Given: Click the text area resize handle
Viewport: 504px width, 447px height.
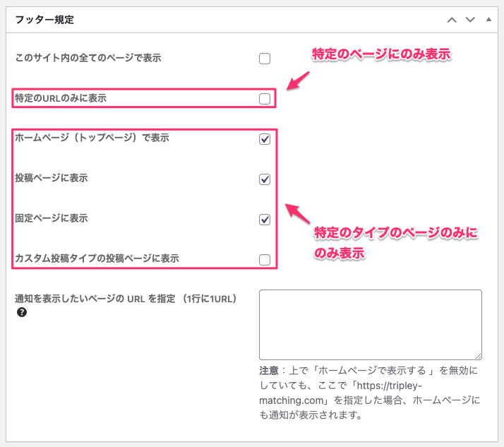Looking at the screenshot, I should 479,357.
